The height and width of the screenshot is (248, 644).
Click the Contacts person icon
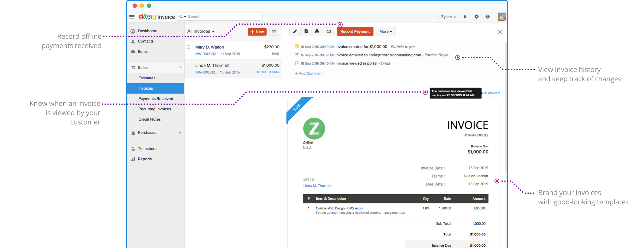tap(133, 42)
